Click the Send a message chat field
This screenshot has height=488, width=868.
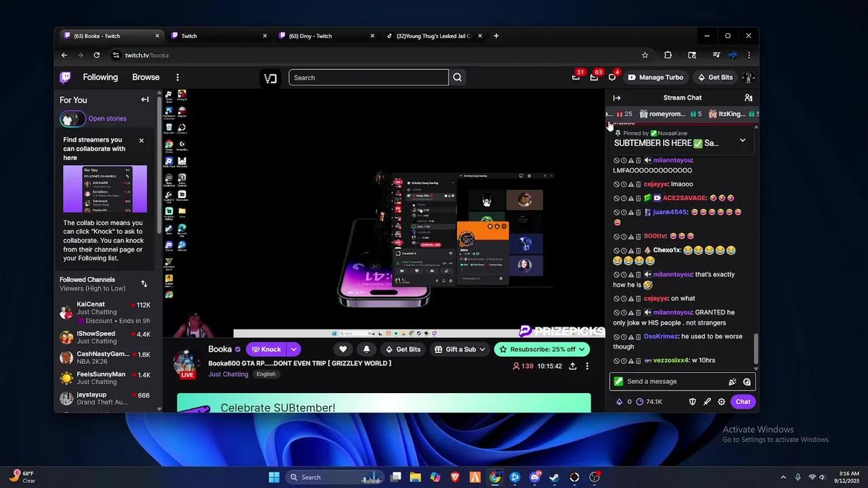pos(675,382)
